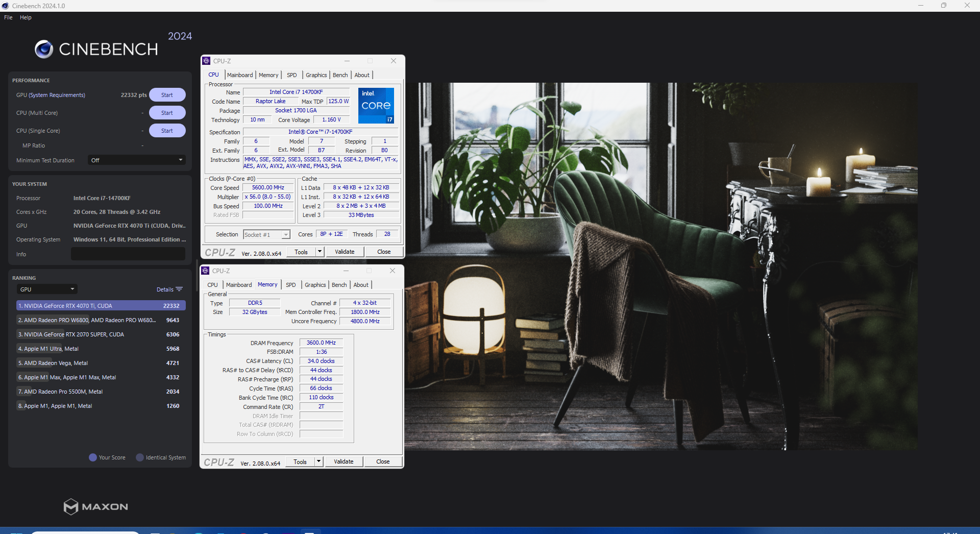Open SPD tab in lower CPU-Z window
Image resolution: width=980 pixels, height=534 pixels.
click(x=291, y=285)
